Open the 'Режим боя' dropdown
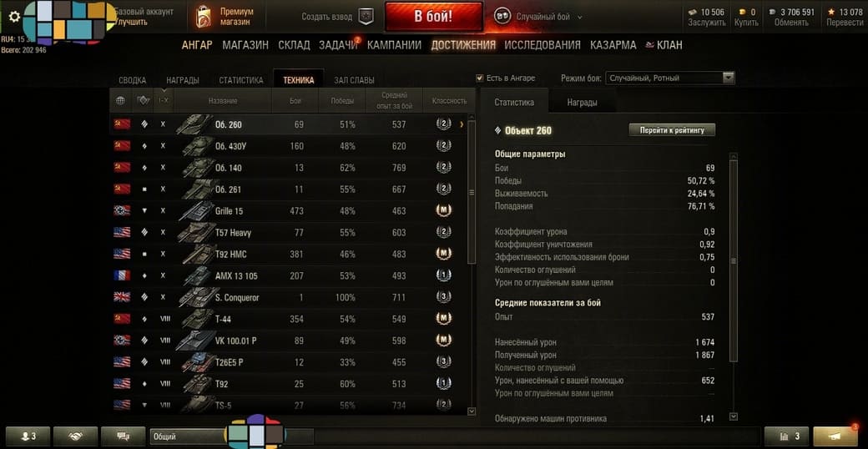The height and width of the screenshot is (449, 868). click(x=670, y=78)
